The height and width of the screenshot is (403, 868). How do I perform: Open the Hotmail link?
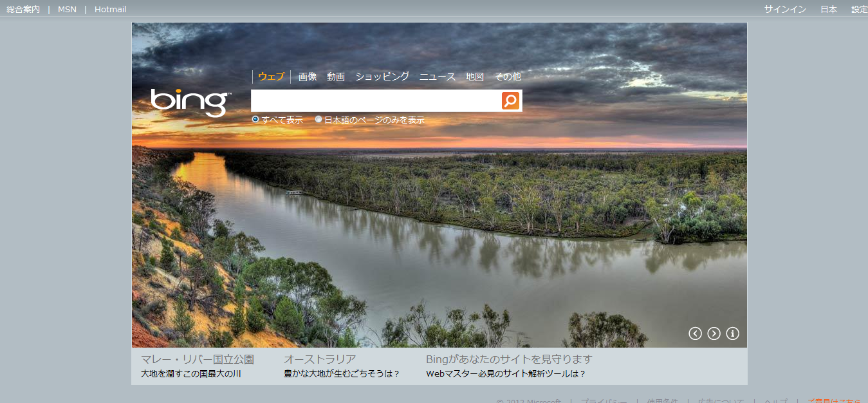click(x=110, y=9)
